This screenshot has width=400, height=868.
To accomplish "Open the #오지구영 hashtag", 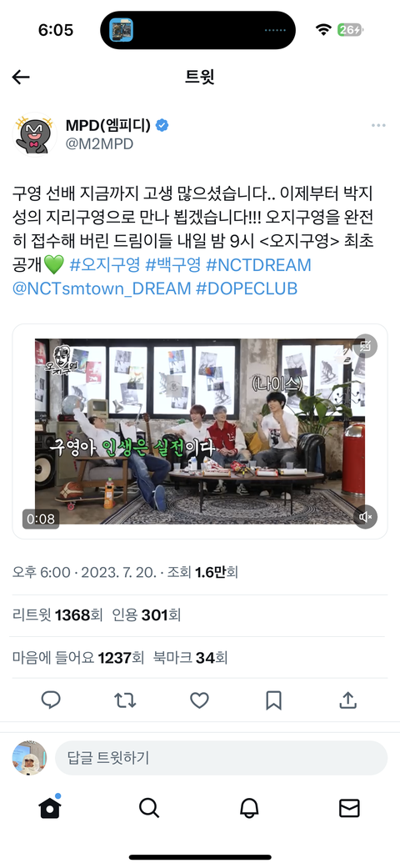I will pos(105,264).
